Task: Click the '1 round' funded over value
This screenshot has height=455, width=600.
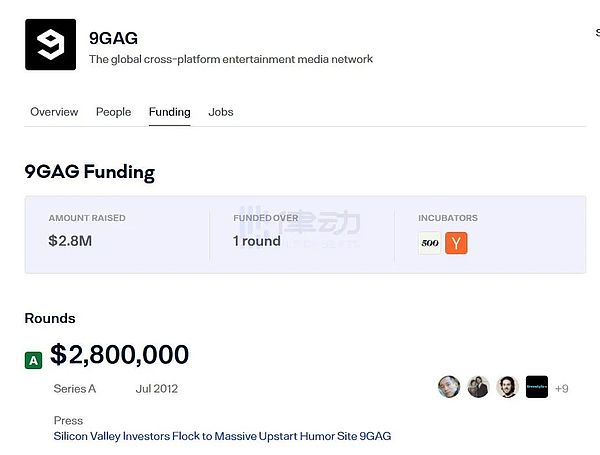Action: 257,241
